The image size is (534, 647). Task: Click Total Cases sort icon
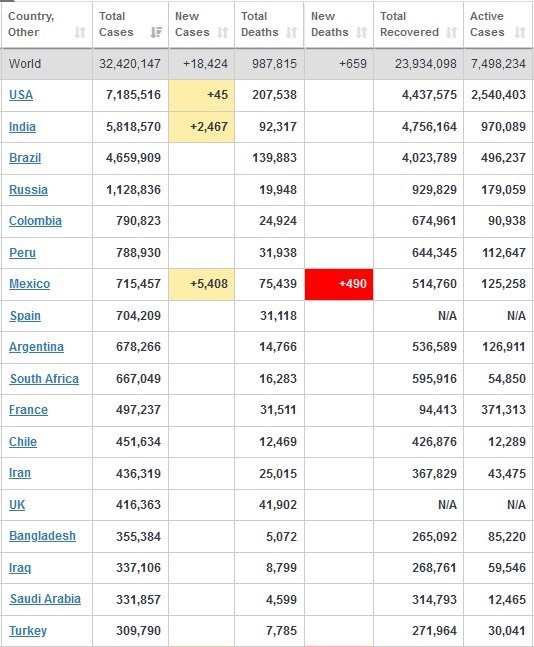click(156, 32)
